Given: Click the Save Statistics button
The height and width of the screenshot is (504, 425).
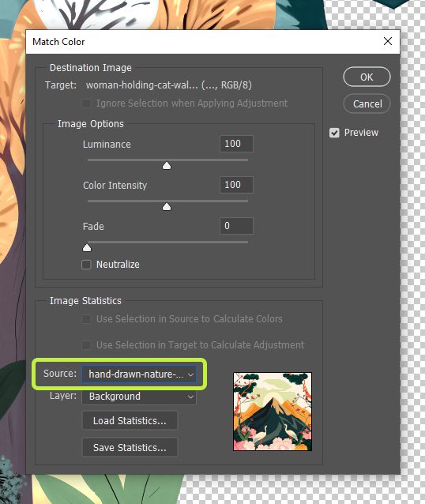Looking at the screenshot, I should [x=130, y=447].
